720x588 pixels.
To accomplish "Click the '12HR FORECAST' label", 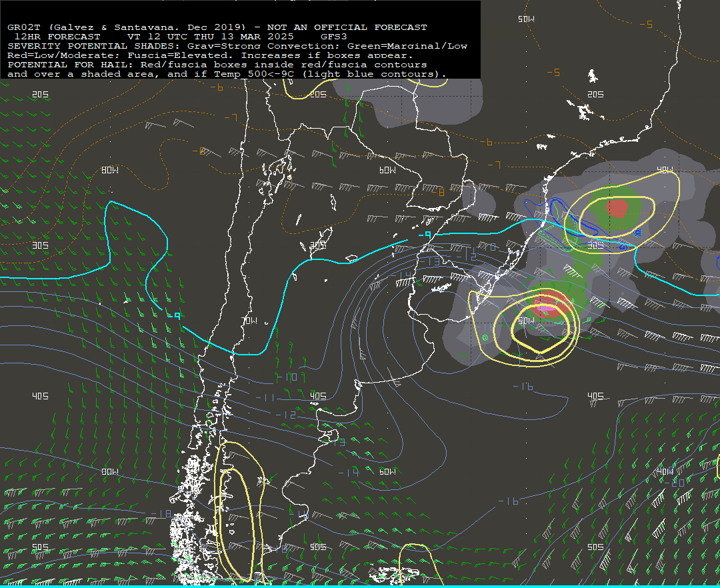I will click(x=57, y=37).
